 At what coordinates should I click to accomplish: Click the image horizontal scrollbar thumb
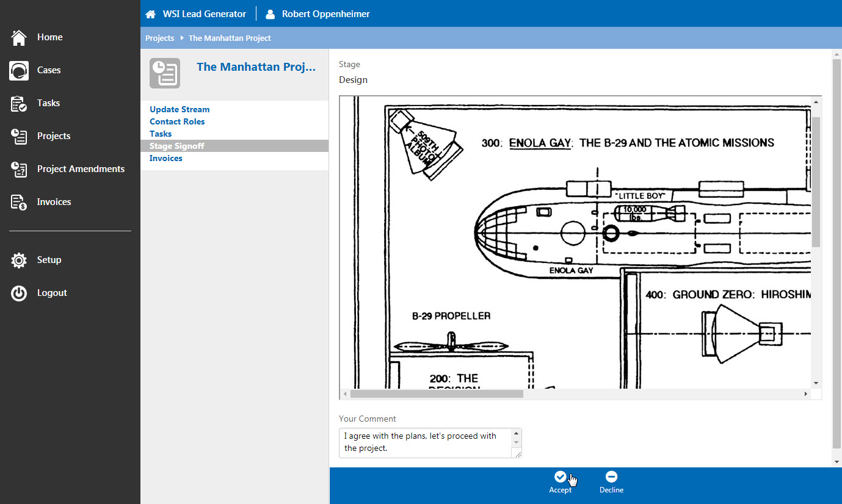pyautogui.click(x=437, y=394)
